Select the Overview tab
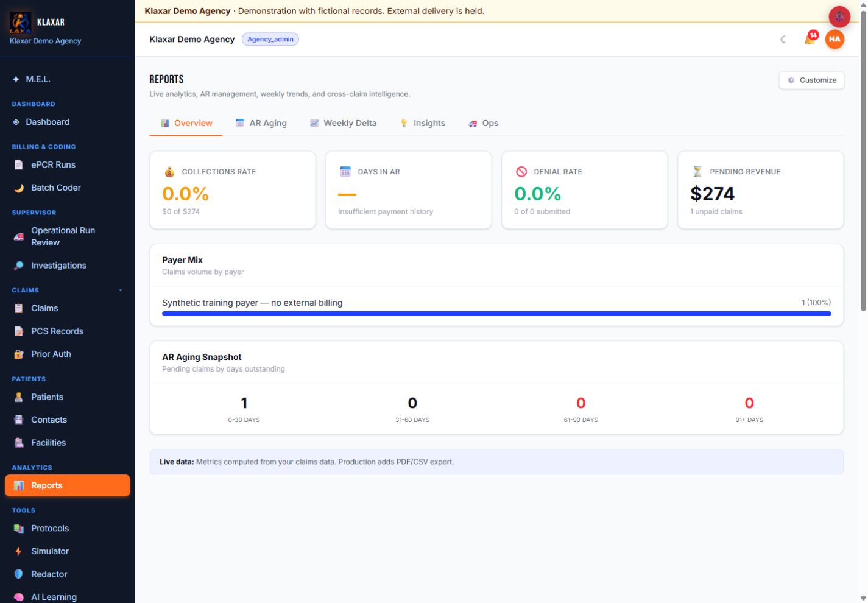Image resolution: width=868 pixels, height=603 pixels. pyautogui.click(x=186, y=123)
